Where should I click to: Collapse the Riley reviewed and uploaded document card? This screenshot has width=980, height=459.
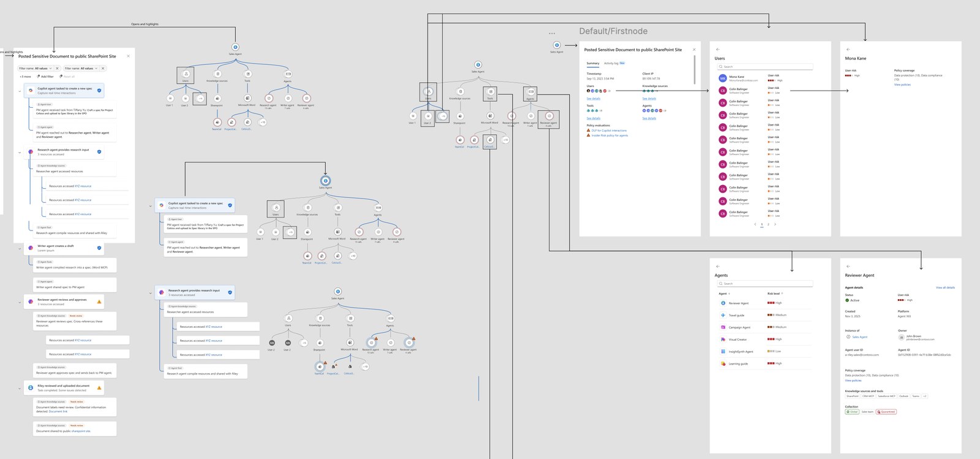20,388
